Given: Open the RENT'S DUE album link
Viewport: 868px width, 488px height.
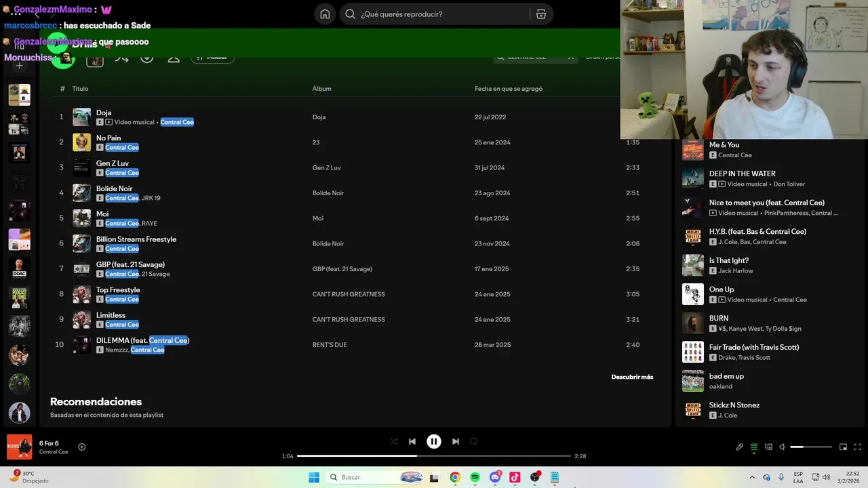Looking at the screenshot, I should 330,345.
